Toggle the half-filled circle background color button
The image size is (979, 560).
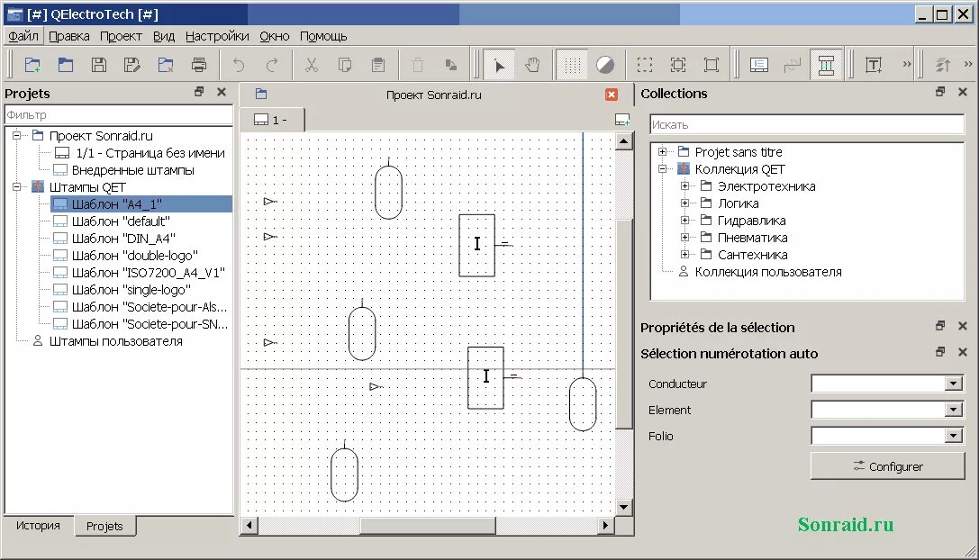[605, 65]
